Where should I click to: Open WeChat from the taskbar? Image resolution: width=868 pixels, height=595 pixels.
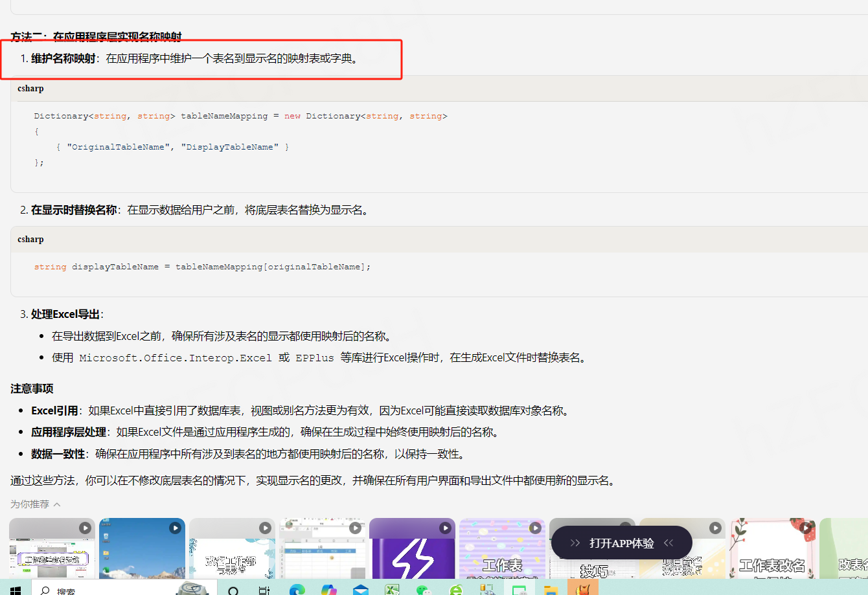(424, 589)
